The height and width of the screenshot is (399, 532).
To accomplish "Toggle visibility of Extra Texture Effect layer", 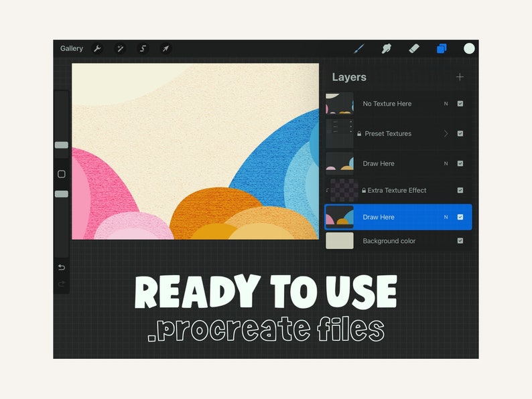I will pyautogui.click(x=460, y=190).
